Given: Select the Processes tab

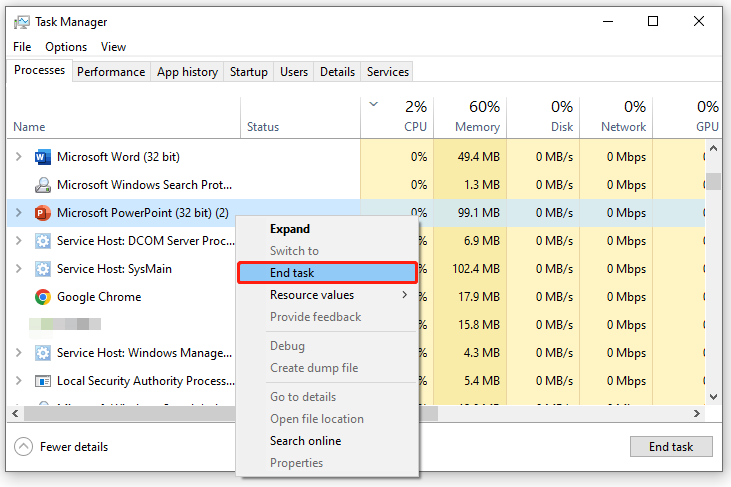Looking at the screenshot, I should (x=40, y=70).
